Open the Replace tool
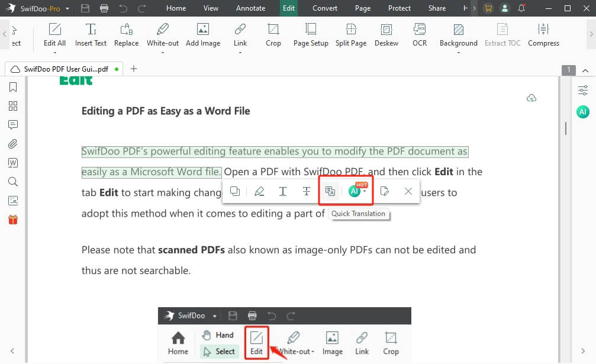 [126, 34]
